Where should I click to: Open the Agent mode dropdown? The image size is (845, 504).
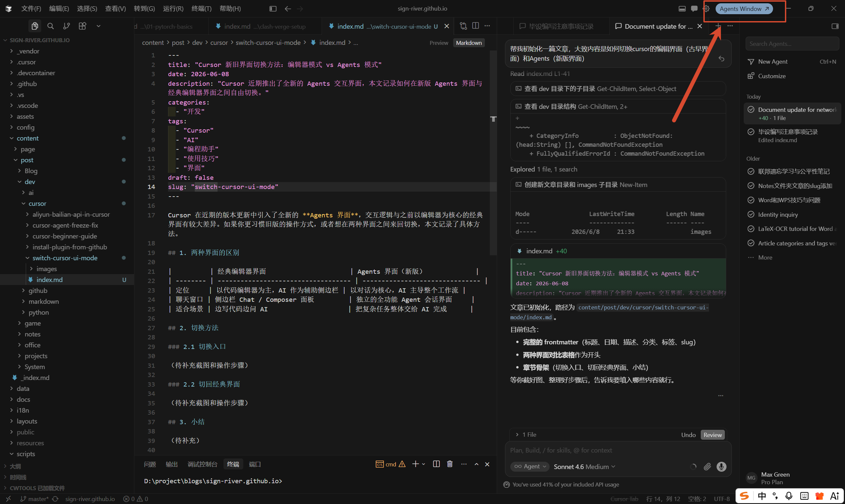530,467
